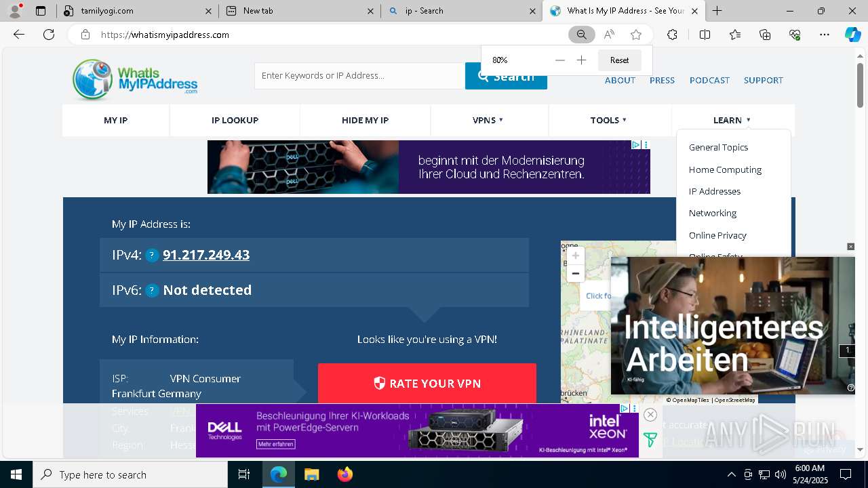
Task: Open the system tray volume icon
Action: tap(780, 474)
